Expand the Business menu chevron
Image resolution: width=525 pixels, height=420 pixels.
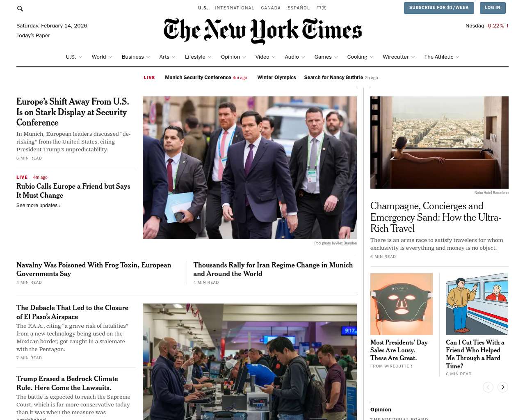click(148, 57)
